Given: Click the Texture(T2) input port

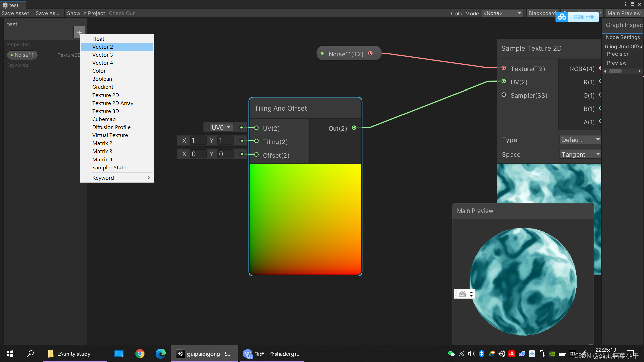Looking at the screenshot, I should point(504,68).
